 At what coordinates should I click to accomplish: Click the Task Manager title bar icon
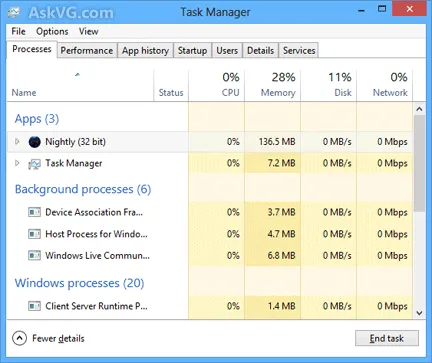[14, 13]
